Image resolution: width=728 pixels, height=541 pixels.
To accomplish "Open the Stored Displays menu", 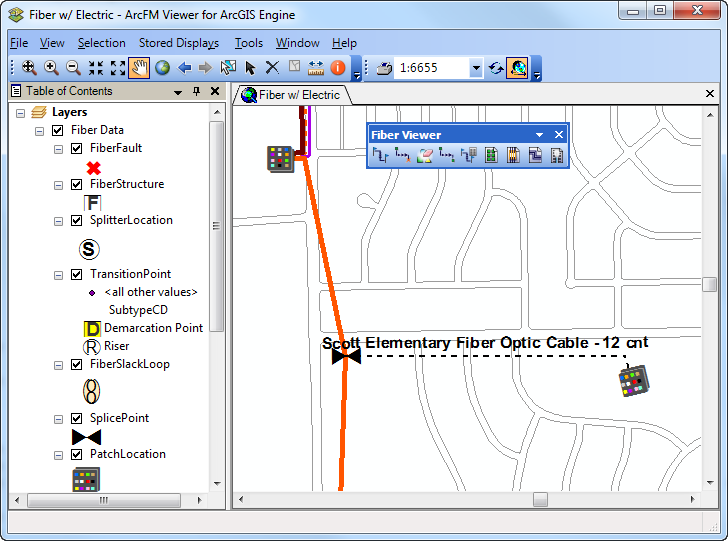I will [181, 43].
